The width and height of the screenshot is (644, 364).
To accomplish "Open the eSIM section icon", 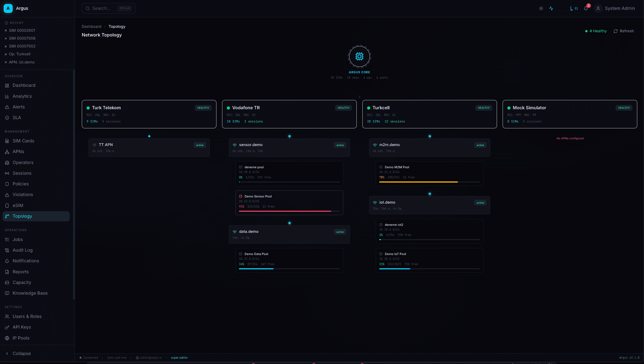I will click(7, 205).
